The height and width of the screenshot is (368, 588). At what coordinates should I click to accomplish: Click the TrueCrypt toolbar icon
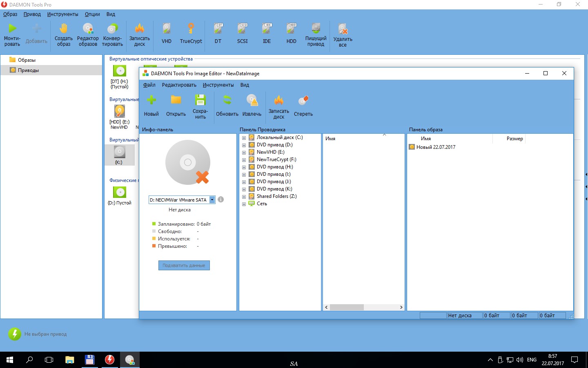pyautogui.click(x=191, y=34)
